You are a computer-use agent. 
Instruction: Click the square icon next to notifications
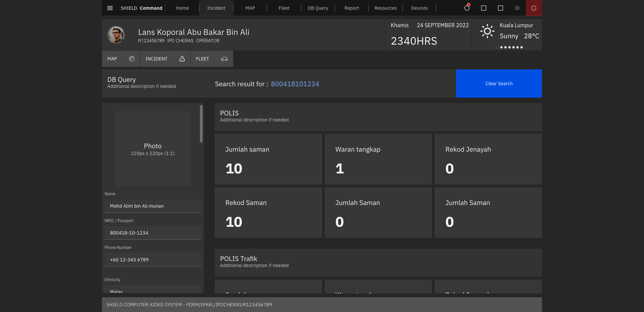point(484,8)
